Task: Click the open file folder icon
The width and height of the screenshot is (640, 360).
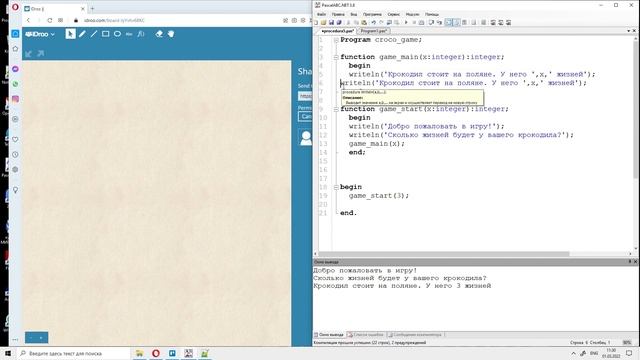Action: [x=323, y=22]
